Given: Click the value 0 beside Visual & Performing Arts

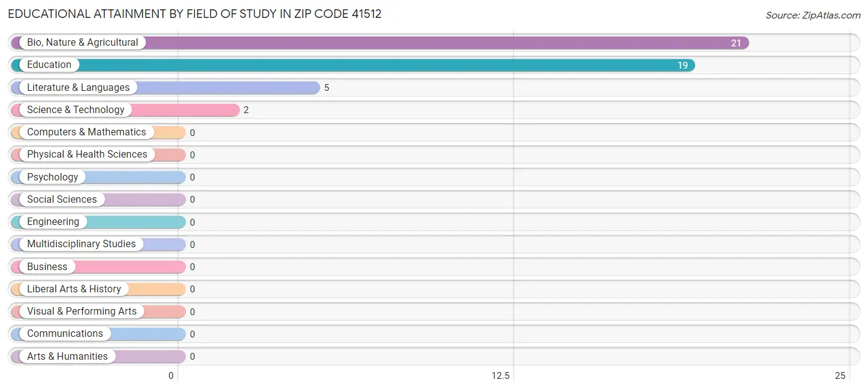Looking at the screenshot, I should pos(193,312).
